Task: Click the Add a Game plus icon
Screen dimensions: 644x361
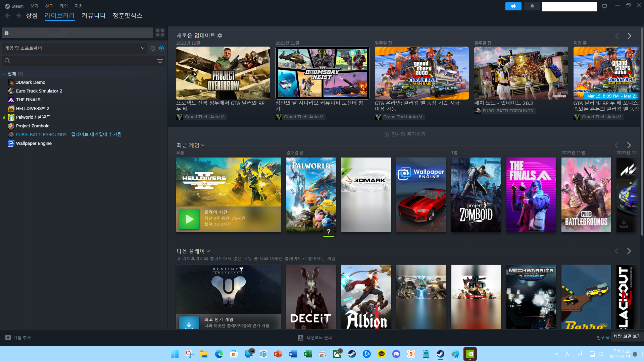Action: click(x=8, y=338)
